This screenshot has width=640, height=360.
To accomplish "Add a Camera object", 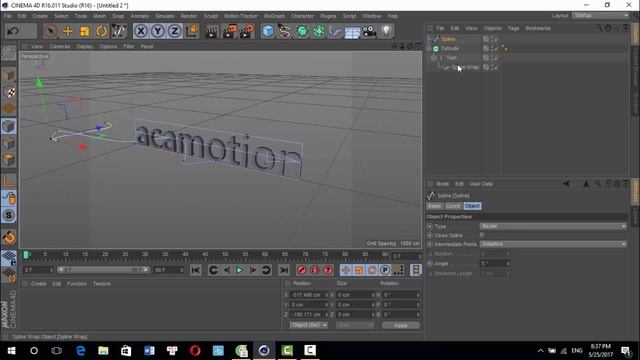I will (369, 31).
